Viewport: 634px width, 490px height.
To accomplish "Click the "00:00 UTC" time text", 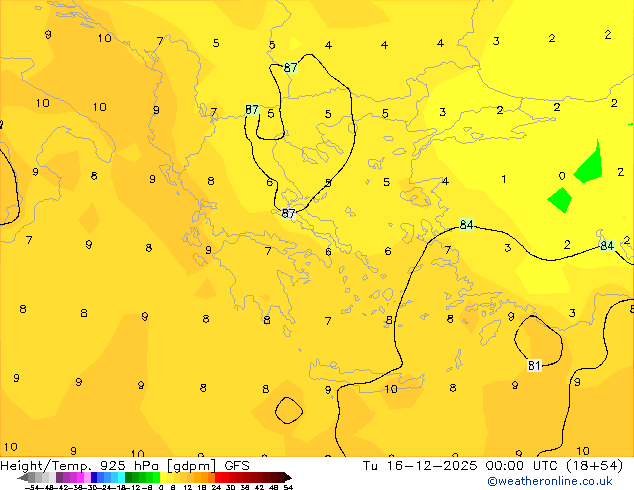I will click(x=524, y=466).
